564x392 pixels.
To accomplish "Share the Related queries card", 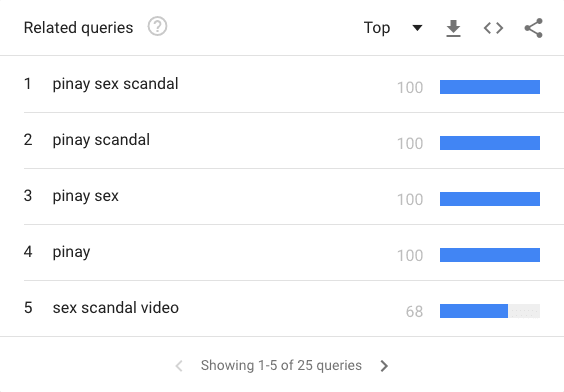I will (533, 28).
